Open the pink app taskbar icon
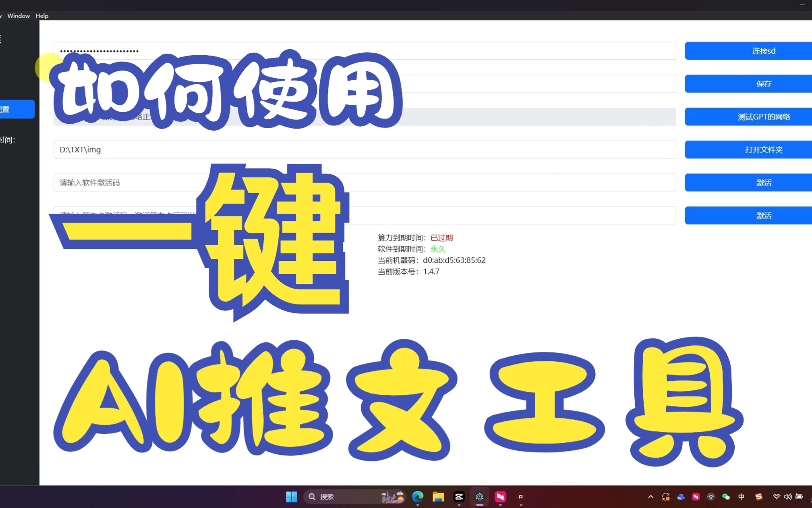812x508 pixels. [500, 497]
